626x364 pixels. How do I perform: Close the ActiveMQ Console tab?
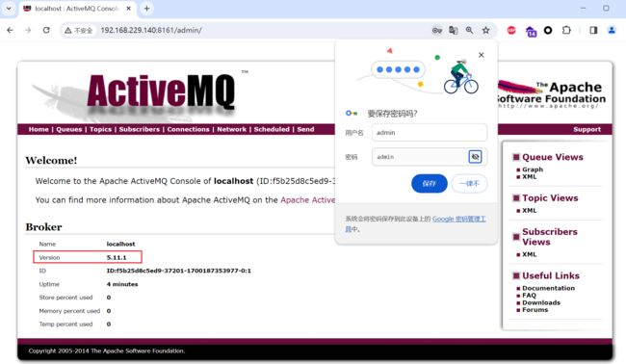tap(128, 9)
